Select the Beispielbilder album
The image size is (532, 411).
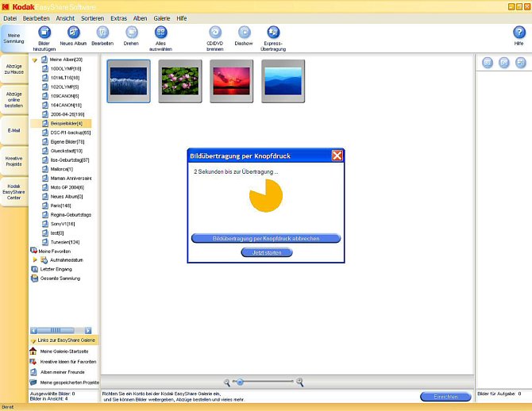pyautogui.click(x=62, y=124)
